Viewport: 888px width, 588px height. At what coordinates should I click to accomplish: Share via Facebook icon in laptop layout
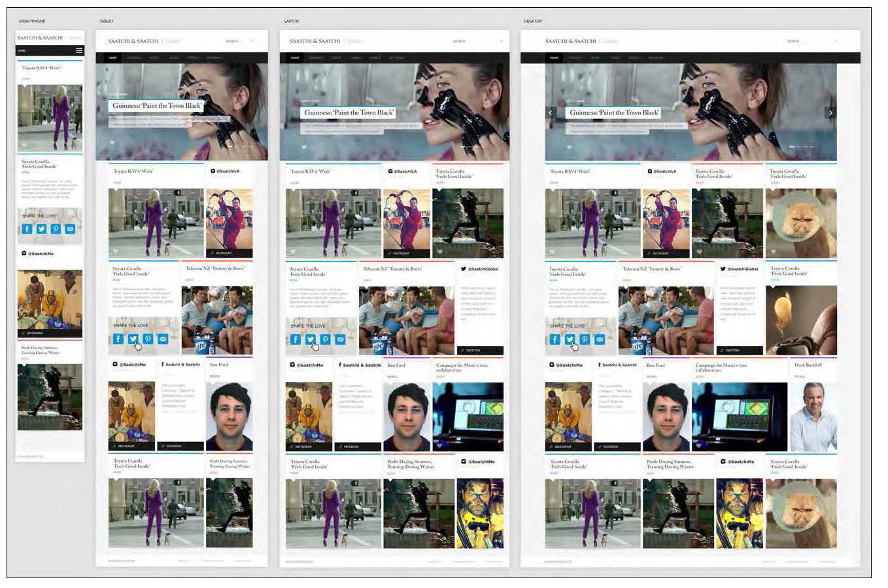296,339
